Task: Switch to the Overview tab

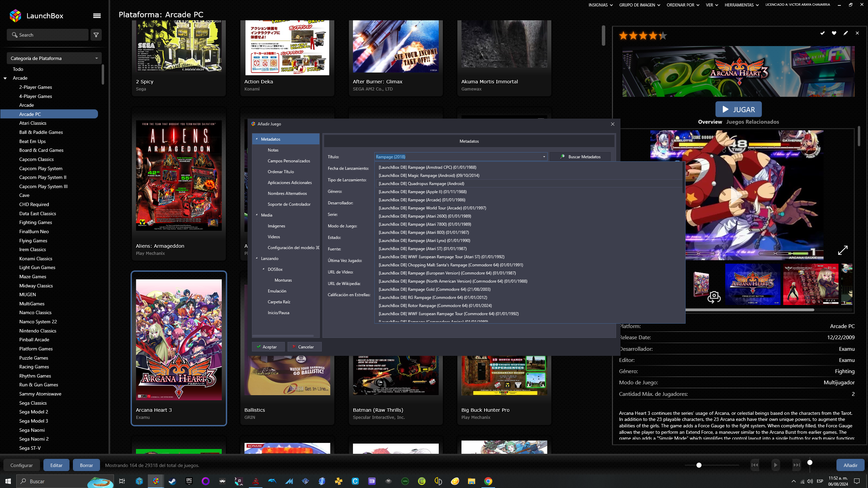Action: 710,122
